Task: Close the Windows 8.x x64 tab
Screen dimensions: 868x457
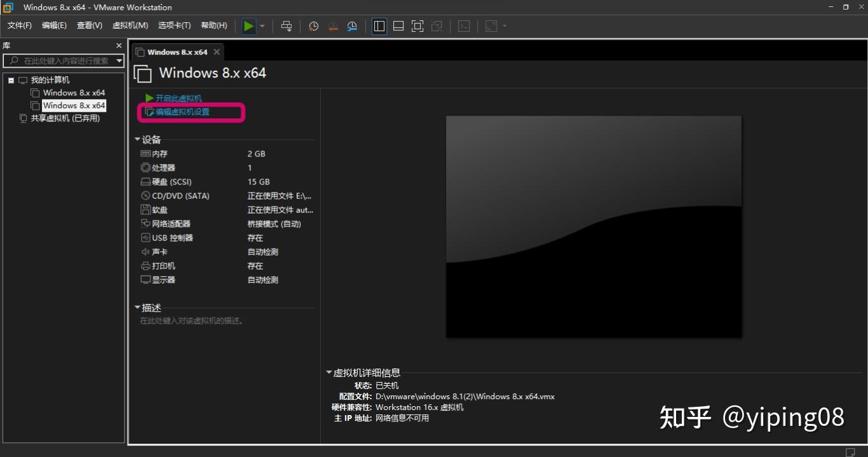Action: point(217,52)
